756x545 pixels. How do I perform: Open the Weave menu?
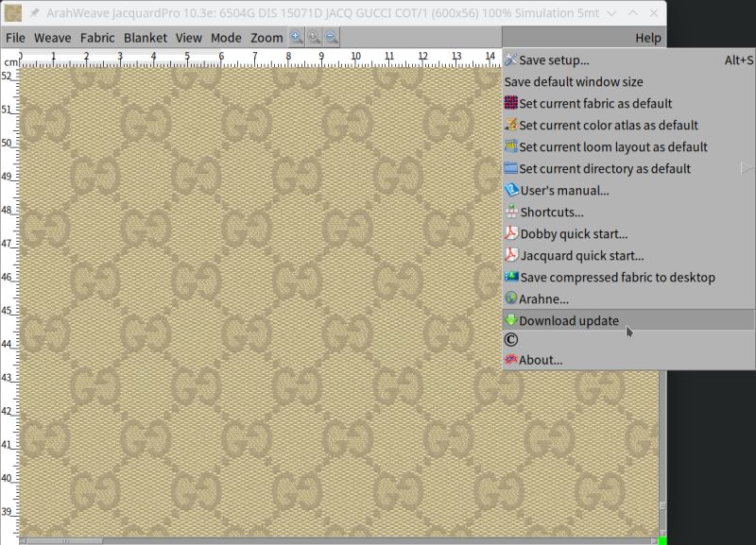(x=53, y=38)
